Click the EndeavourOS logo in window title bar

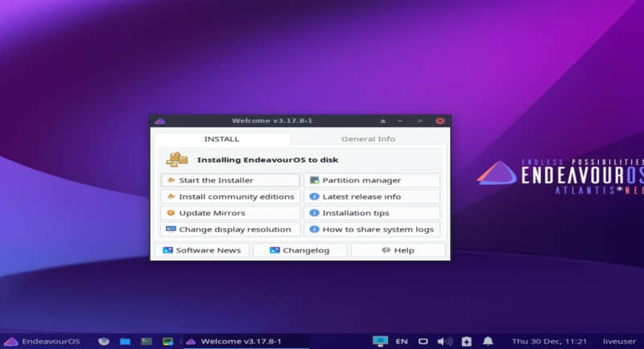pos(160,121)
